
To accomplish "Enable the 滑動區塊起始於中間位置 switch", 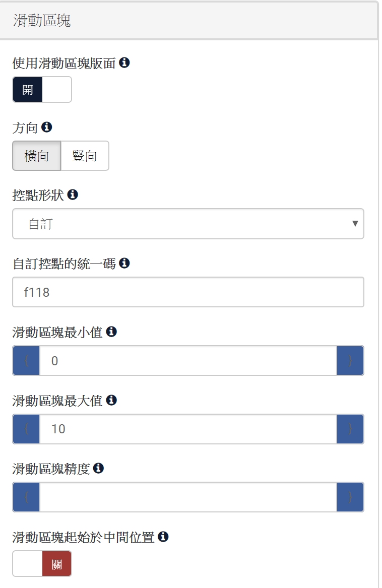I will click(42, 564).
